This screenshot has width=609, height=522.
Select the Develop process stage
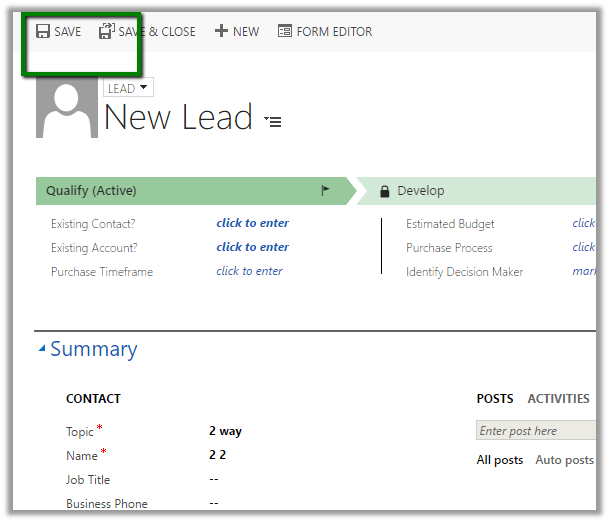point(421,191)
